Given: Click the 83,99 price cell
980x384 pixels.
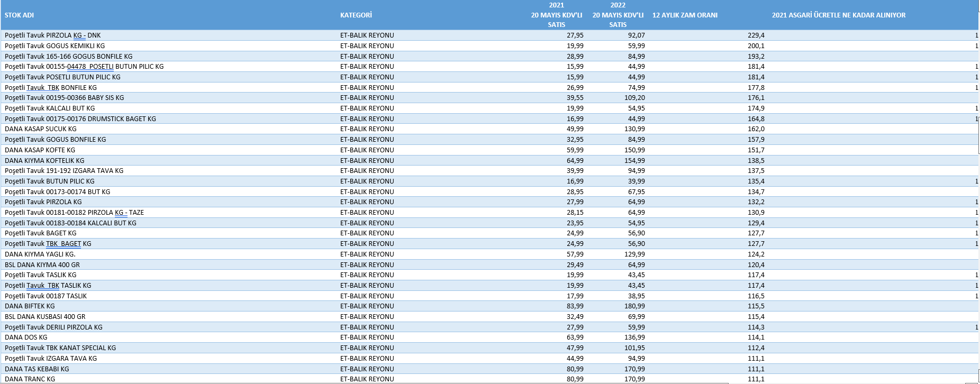Looking at the screenshot, I should point(575,306).
